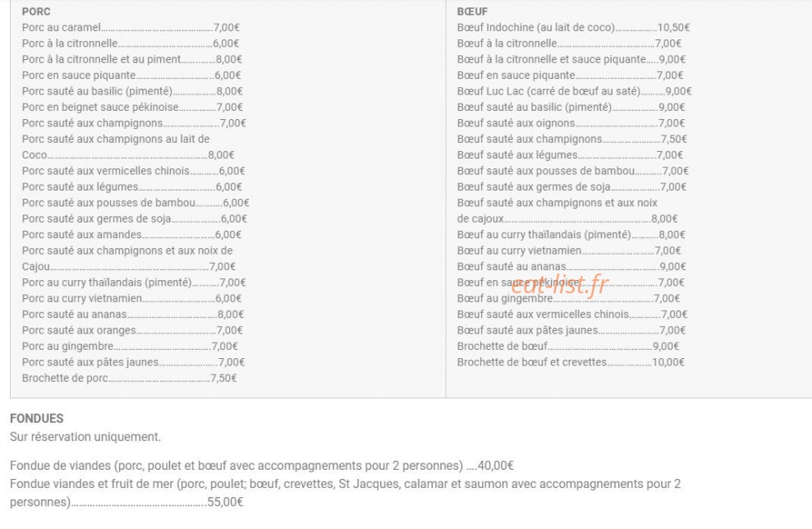Click Porc sauté aux amandes item
The width and height of the screenshot is (812, 529).
click(x=131, y=235)
